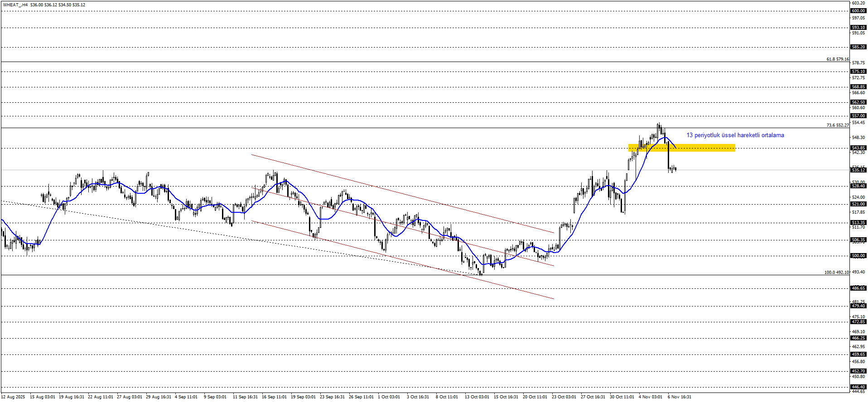Select the 521.00 price level tag
The width and height of the screenshot is (868, 402).
point(858,204)
